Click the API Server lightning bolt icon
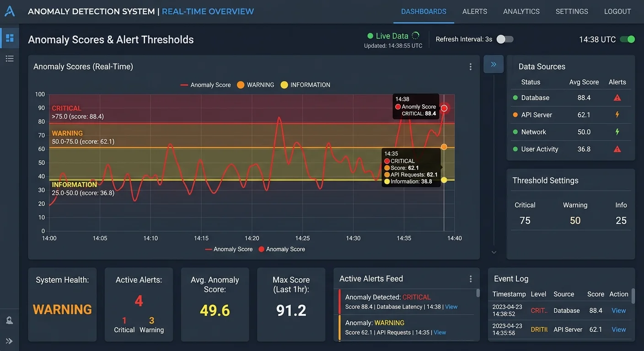Image resolution: width=644 pixels, height=351 pixels. tap(617, 115)
